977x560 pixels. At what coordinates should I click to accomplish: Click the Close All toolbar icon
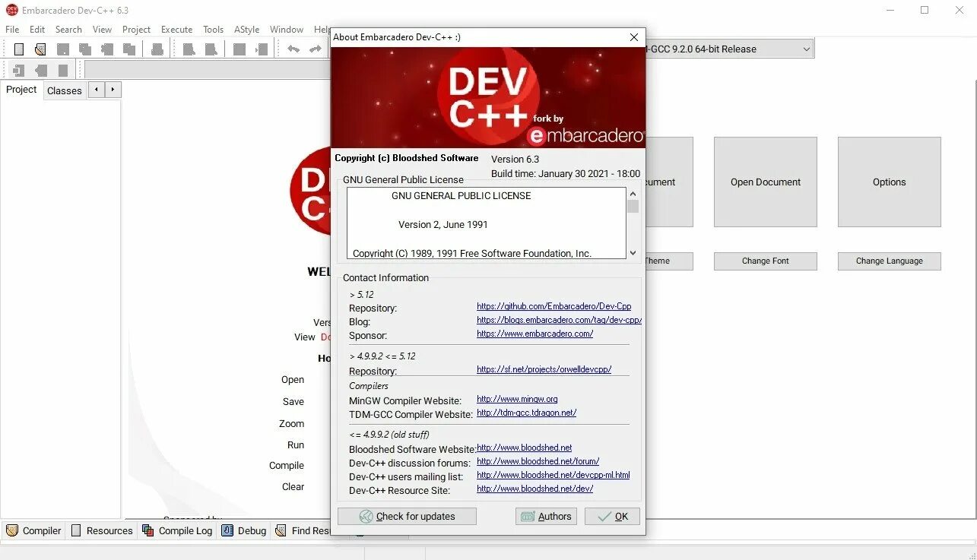coord(129,49)
